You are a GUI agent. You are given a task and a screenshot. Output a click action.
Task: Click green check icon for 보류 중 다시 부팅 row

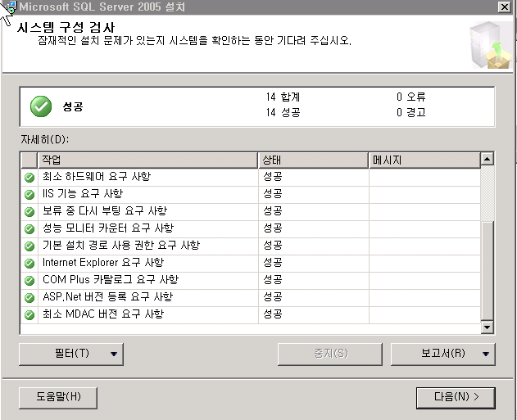pyautogui.click(x=29, y=212)
